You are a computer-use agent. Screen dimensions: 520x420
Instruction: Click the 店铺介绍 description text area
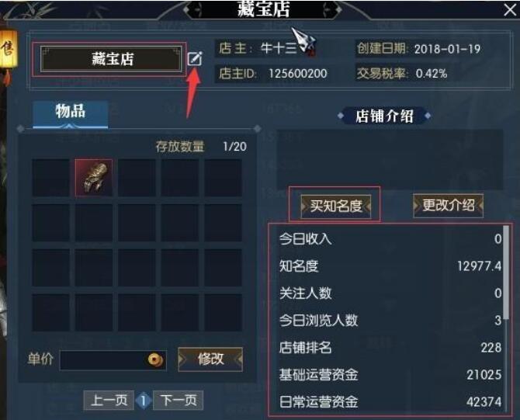(x=390, y=160)
